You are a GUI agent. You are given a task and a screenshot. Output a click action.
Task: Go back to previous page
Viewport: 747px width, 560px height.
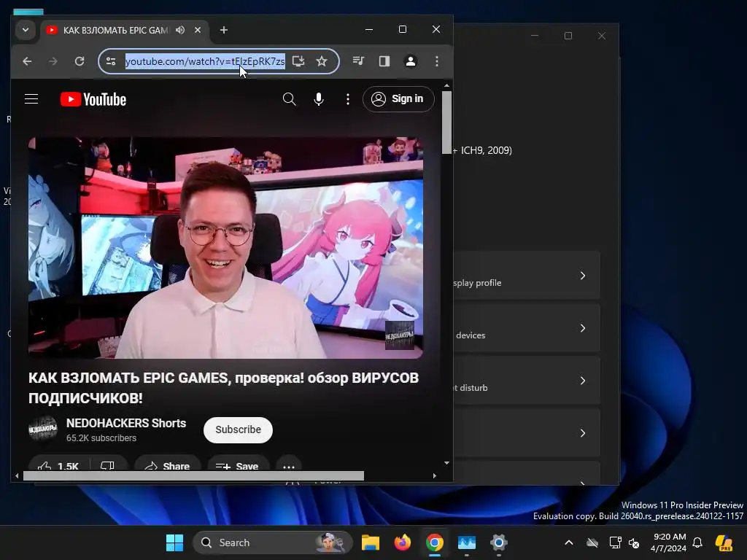click(27, 61)
